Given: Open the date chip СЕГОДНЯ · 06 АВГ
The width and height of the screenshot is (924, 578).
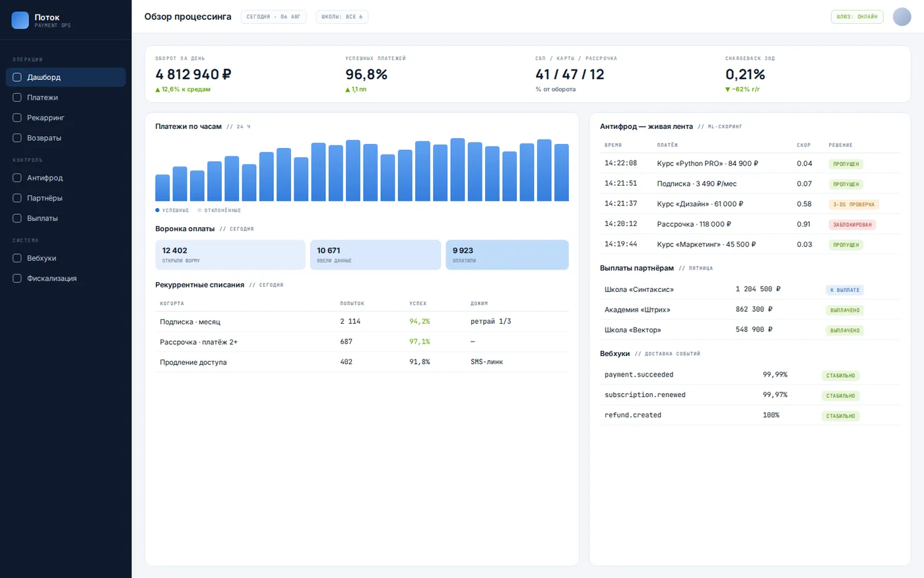Looking at the screenshot, I should pos(273,17).
